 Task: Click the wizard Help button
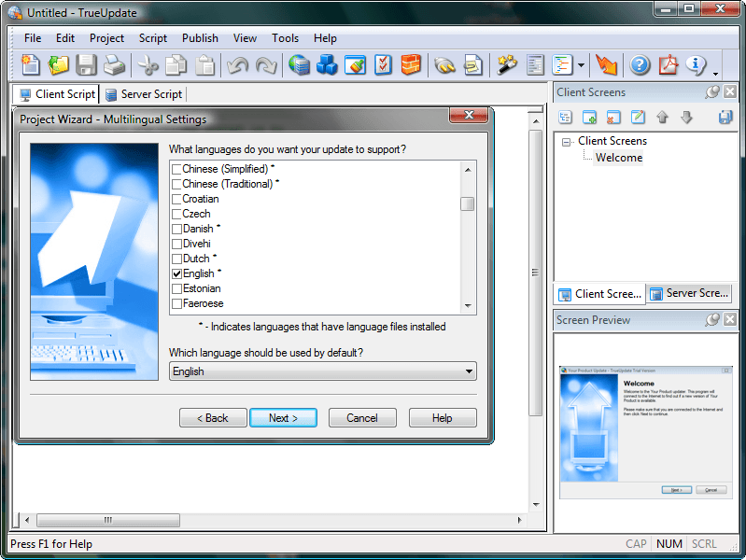coord(442,418)
